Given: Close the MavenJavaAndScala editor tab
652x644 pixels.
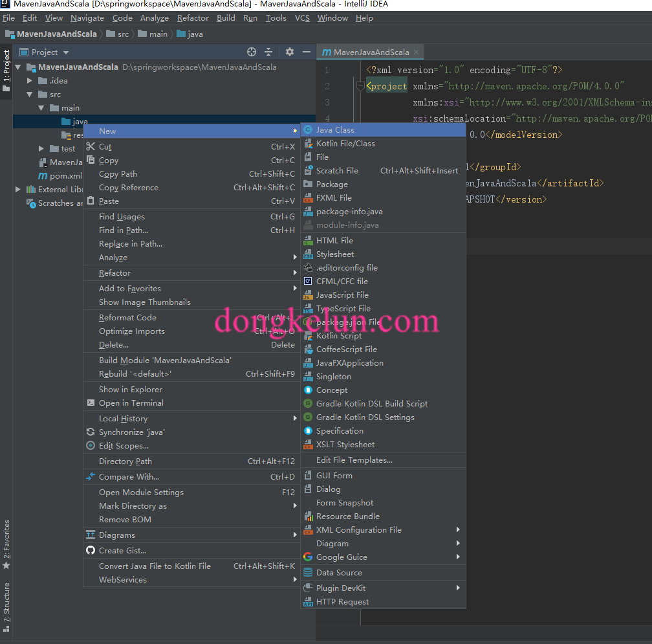Looking at the screenshot, I should point(416,52).
